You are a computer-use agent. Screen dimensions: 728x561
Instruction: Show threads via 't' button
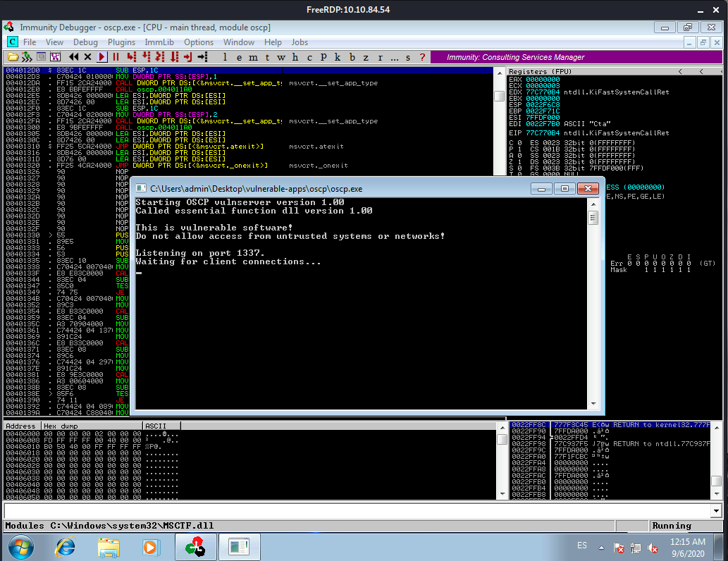click(267, 57)
